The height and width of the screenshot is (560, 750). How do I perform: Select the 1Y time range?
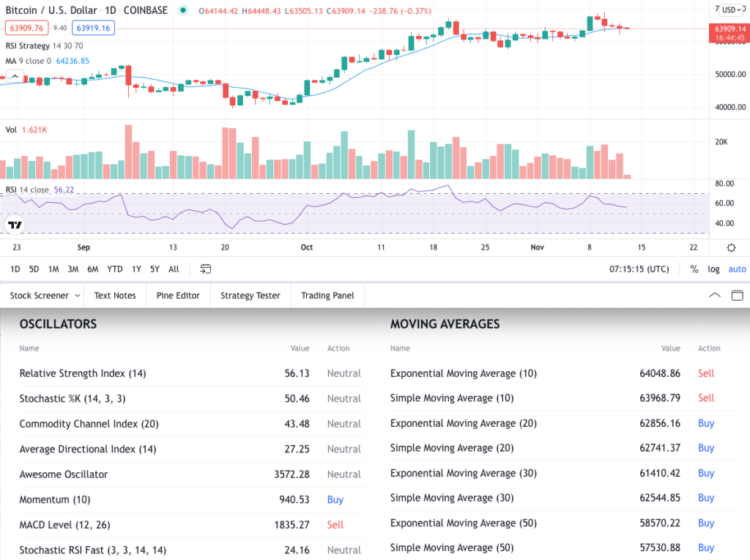(x=136, y=269)
